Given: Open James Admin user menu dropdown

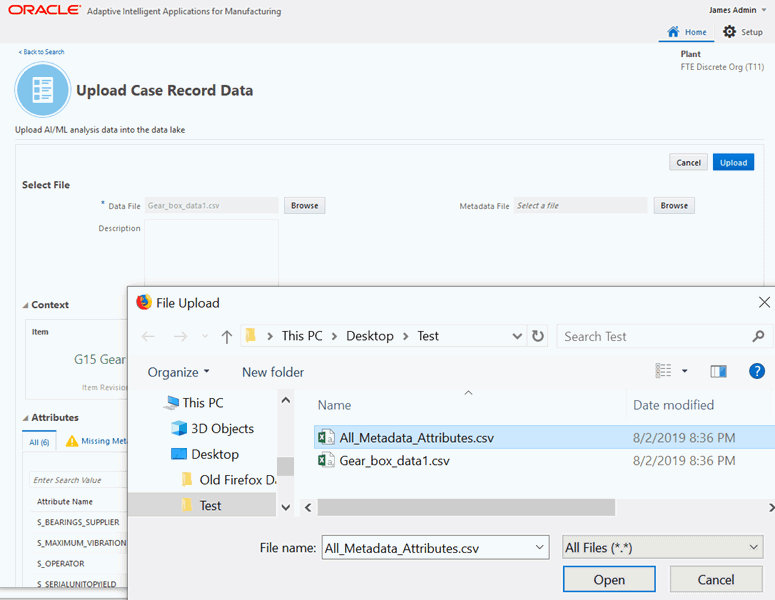Looking at the screenshot, I should pyautogui.click(x=764, y=10).
